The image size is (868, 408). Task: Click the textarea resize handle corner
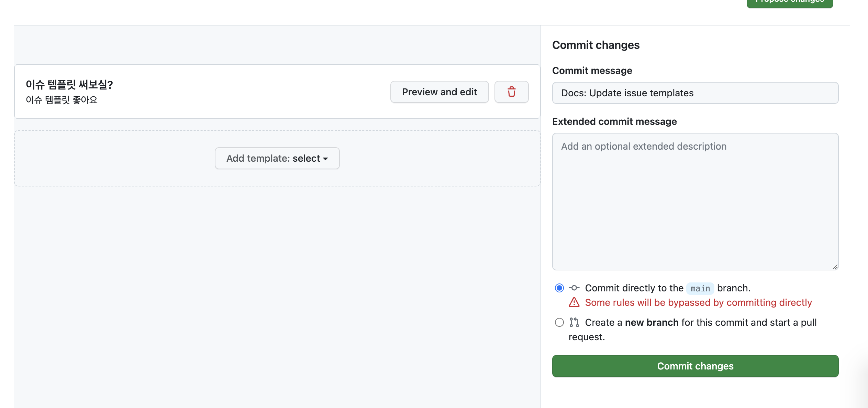pos(835,267)
